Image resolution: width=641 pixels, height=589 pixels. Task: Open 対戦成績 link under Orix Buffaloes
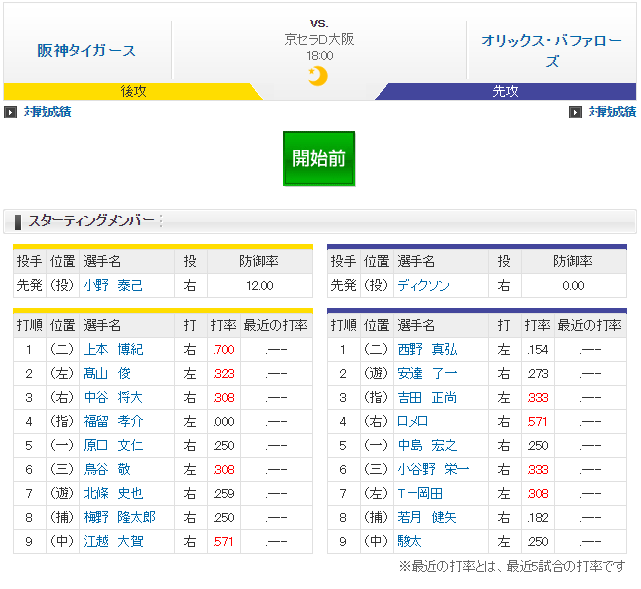pyautogui.click(x=612, y=112)
